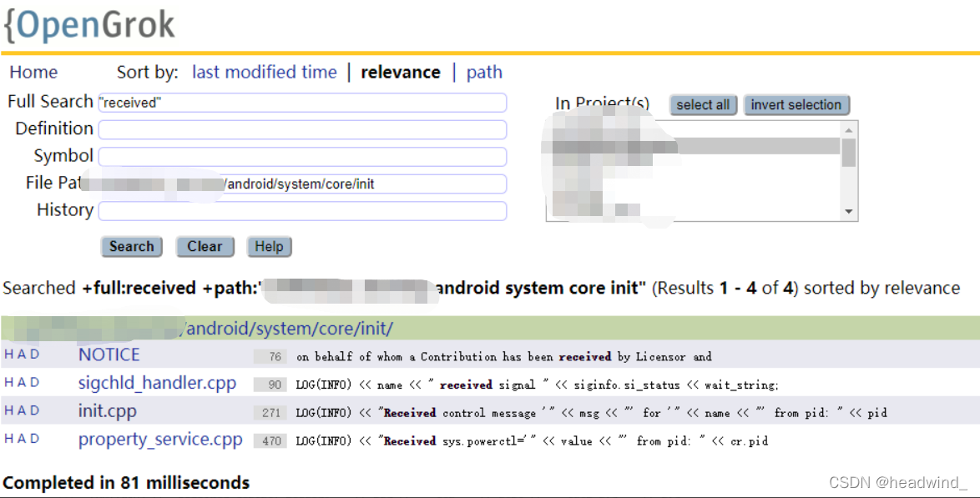The width and height of the screenshot is (980, 498).
Task: Open H (history) for NOTICE
Action: 8,355
